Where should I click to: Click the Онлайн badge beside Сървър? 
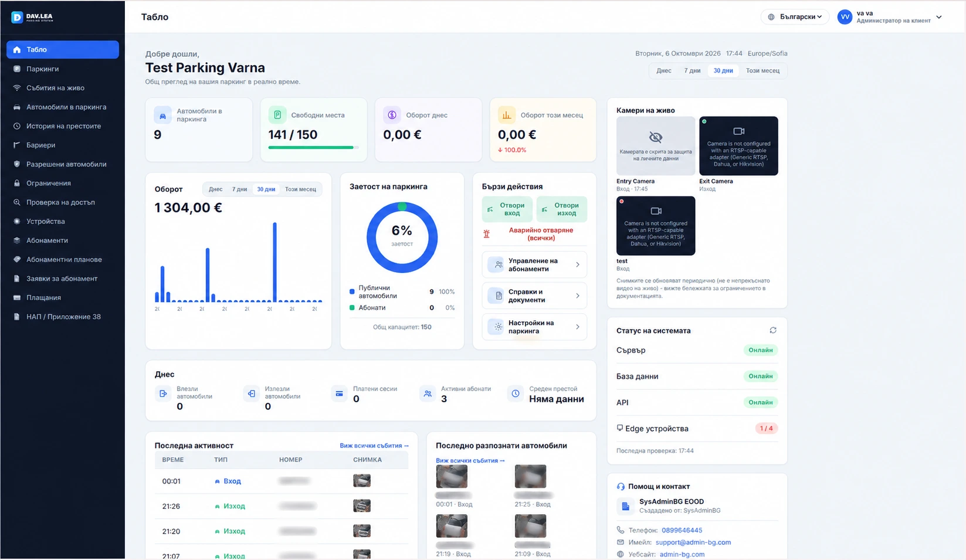(x=761, y=350)
